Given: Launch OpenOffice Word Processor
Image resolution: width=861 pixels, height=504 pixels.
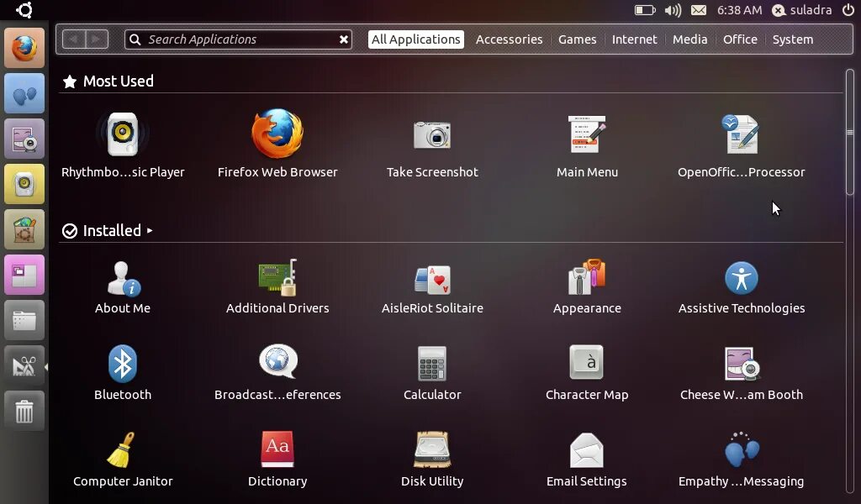Looking at the screenshot, I should tap(742, 144).
